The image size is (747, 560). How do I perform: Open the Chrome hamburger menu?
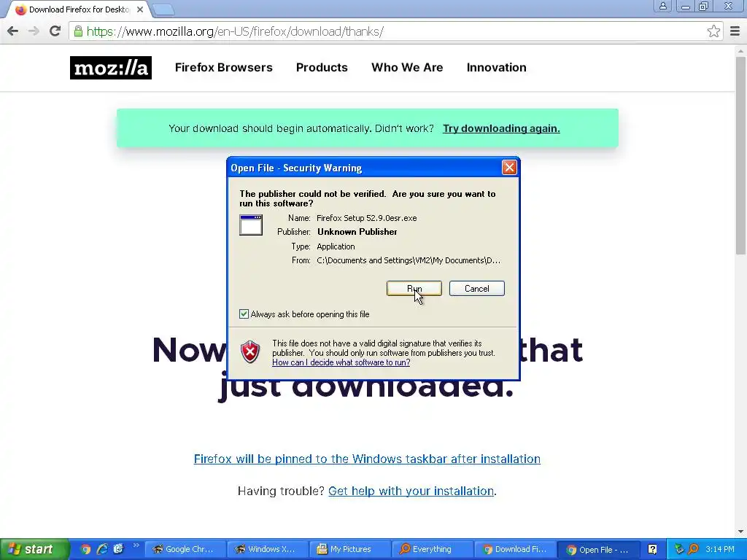click(735, 31)
